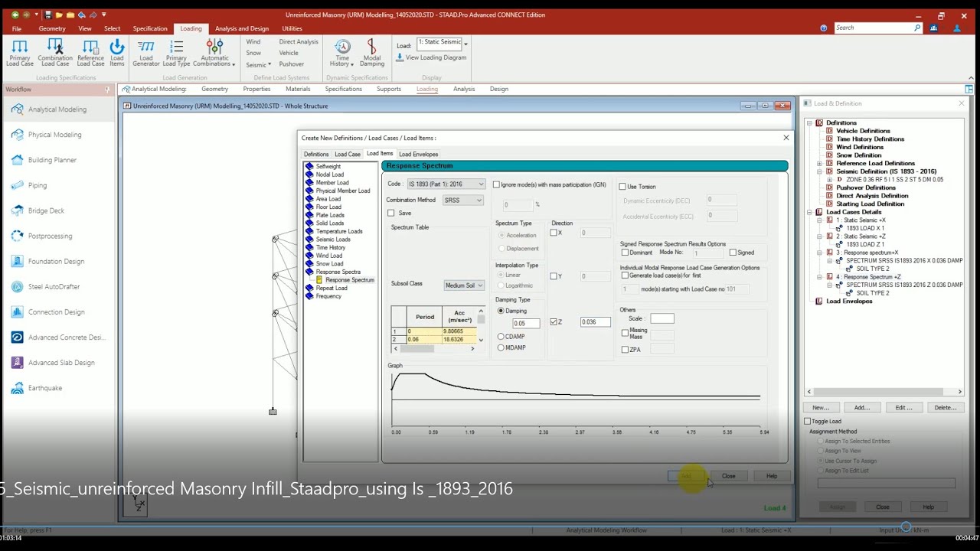Launch the Steel AutoDrafter workflow
980x551 pixels.
pos(54,287)
